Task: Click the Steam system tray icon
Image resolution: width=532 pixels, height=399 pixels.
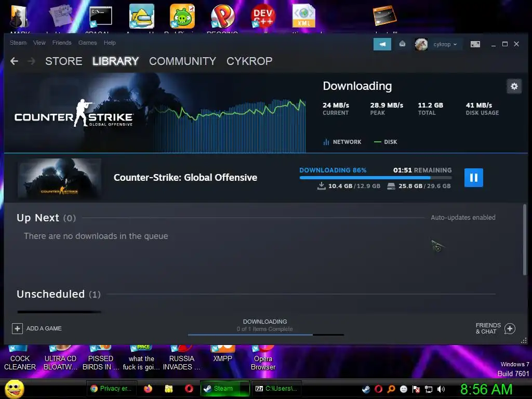Action: tap(366, 389)
